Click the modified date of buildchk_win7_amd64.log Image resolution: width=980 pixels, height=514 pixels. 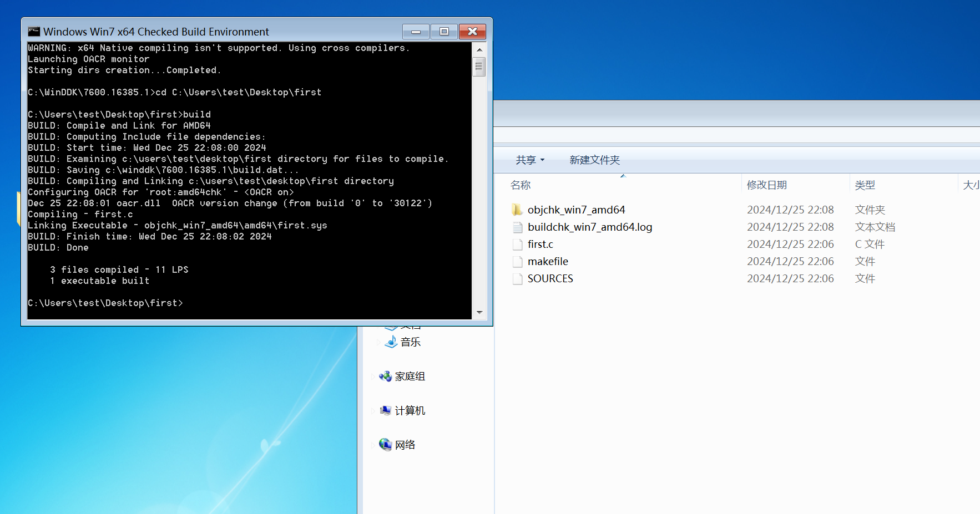(x=790, y=227)
